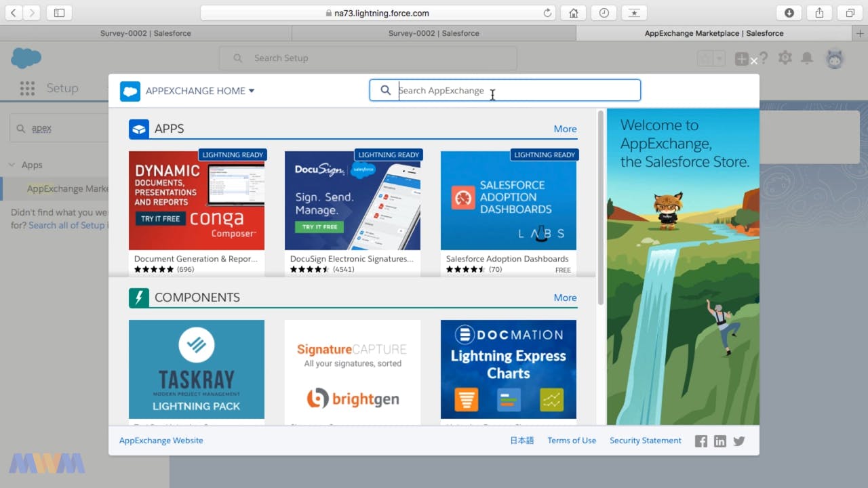
Task: Click the Salesforce cloud logo in header
Action: point(26,58)
